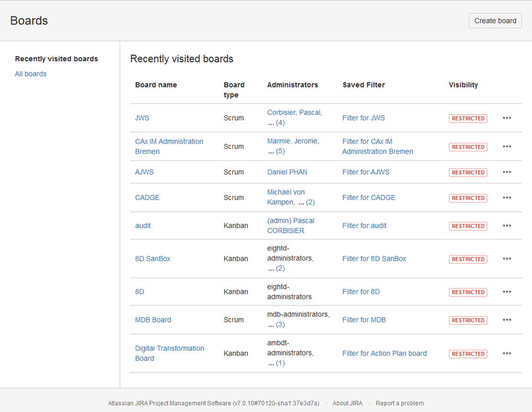
Task: Show more actions for the 8D board
Action: [x=506, y=292]
